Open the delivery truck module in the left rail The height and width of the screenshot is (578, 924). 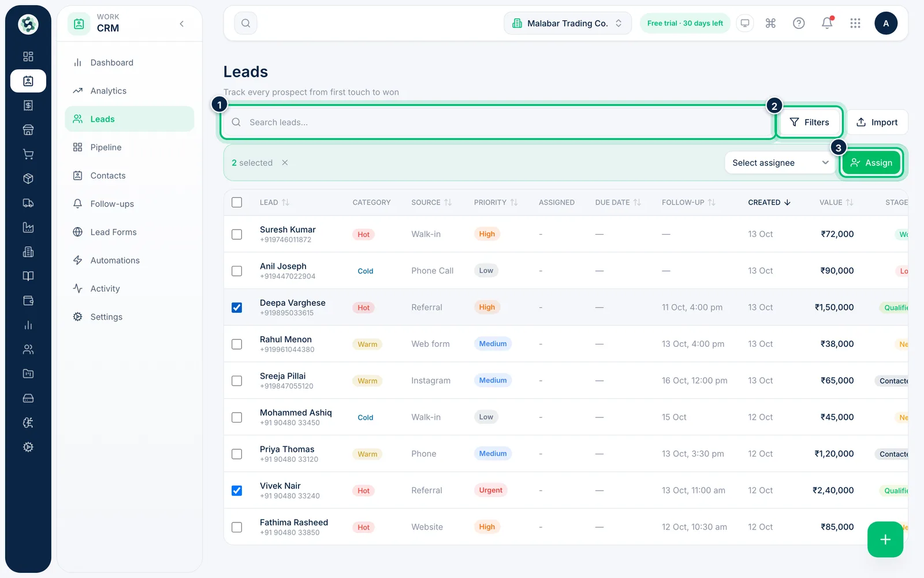point(28,203)
